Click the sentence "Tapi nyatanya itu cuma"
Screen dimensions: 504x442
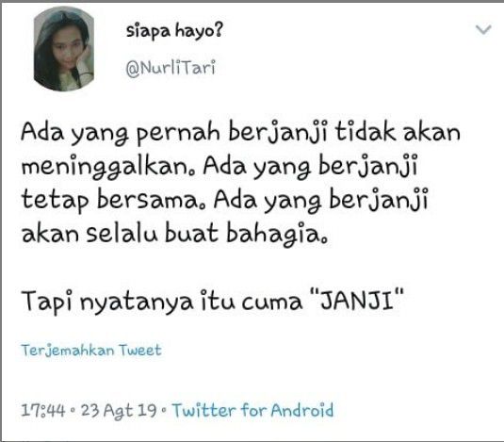[x=162, y=303]
